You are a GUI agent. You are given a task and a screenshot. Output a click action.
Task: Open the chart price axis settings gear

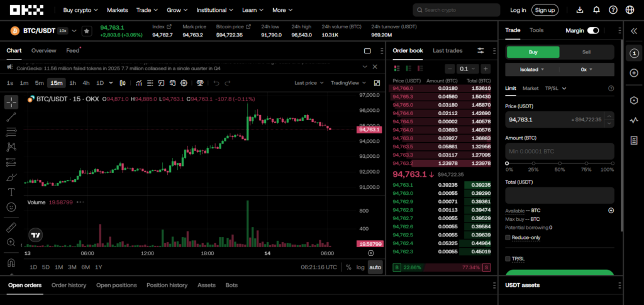(x=371, y=253)
